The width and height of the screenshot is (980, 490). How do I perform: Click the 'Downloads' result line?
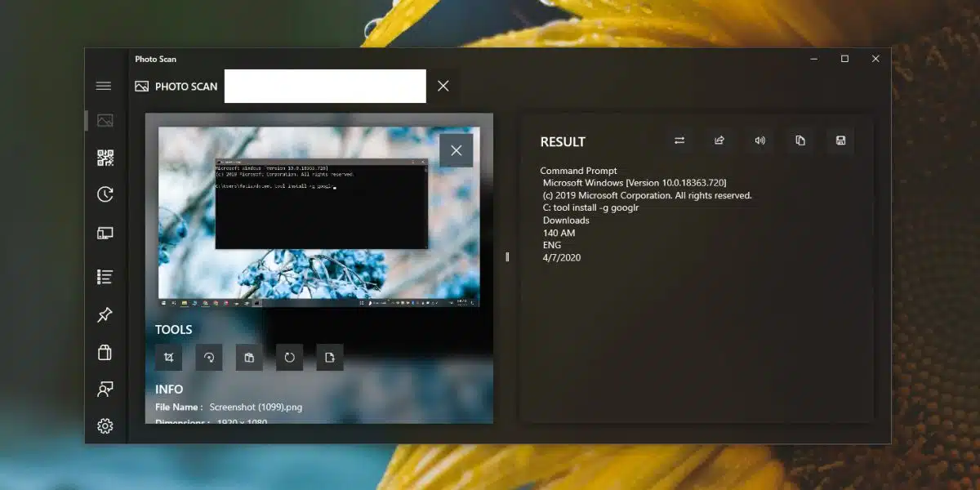pos(566,220)
